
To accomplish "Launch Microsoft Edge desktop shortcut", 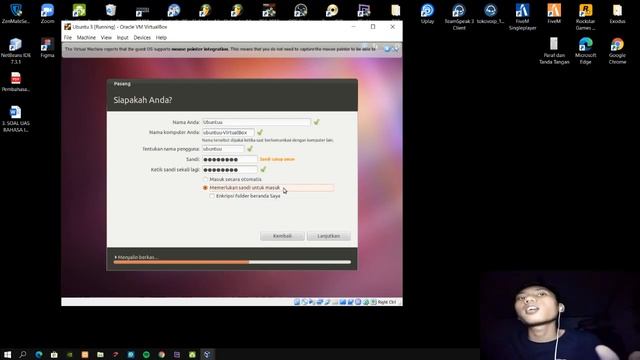I will coord(585,51).
